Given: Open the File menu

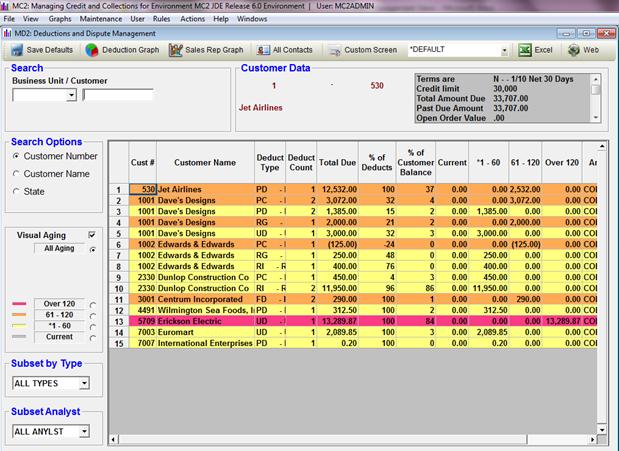Looking at the screenshot, I should [9, 19].
